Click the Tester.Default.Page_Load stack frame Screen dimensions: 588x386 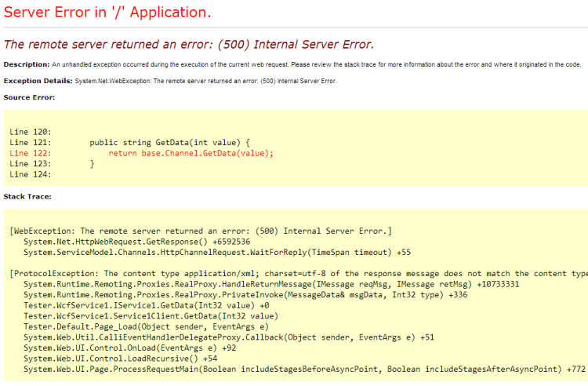(x=146, y=326)
